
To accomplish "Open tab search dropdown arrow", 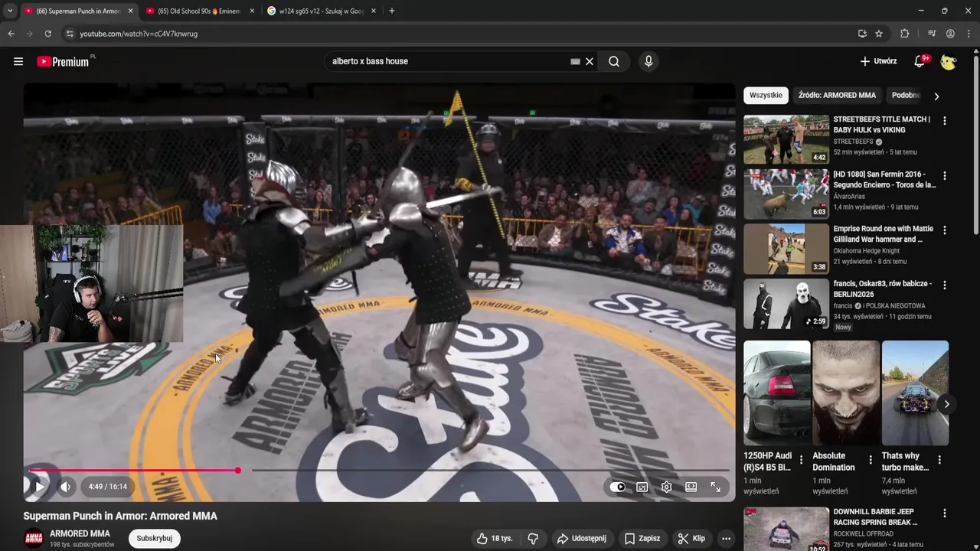I will click(x=10, y=11).
